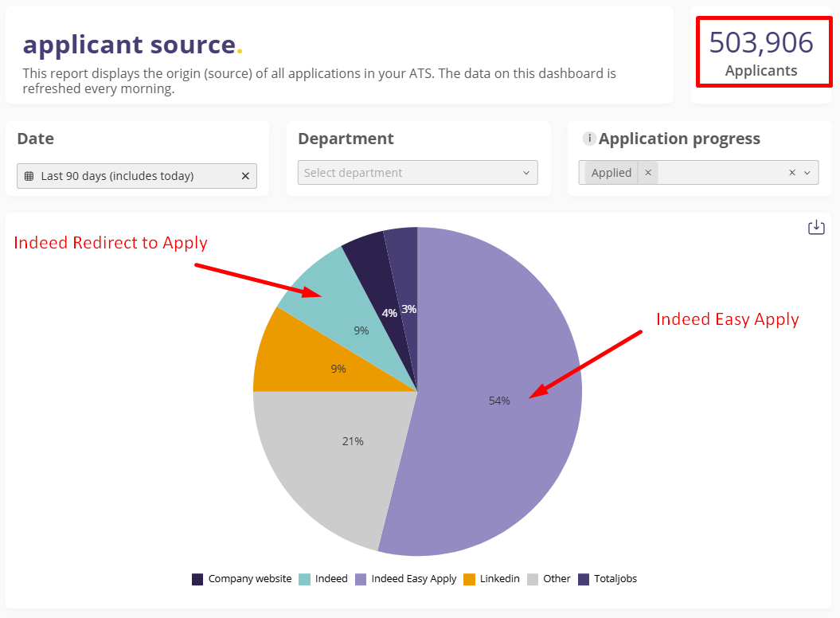
Task: Toggle the Indeed Easy Apply legend swatch
Action: pos(361,580)
